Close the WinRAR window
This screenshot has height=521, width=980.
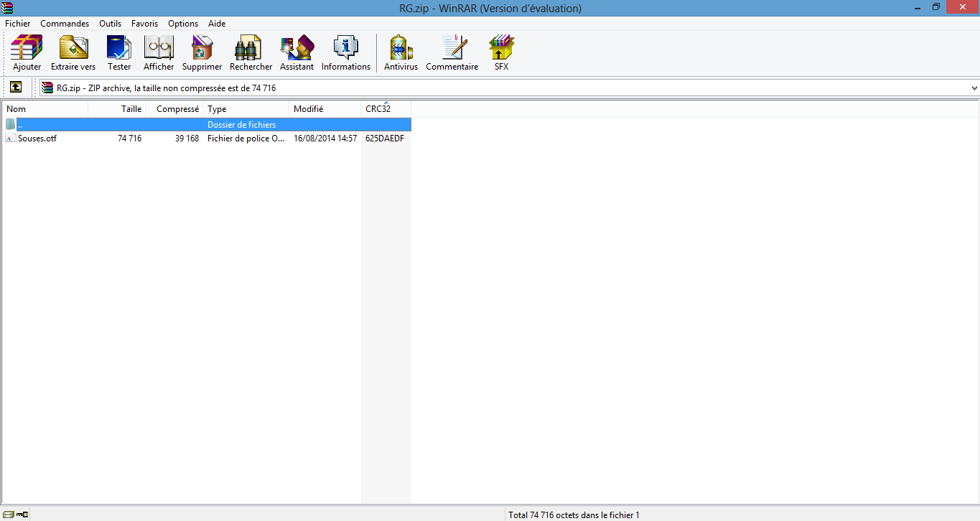point(962,7)
